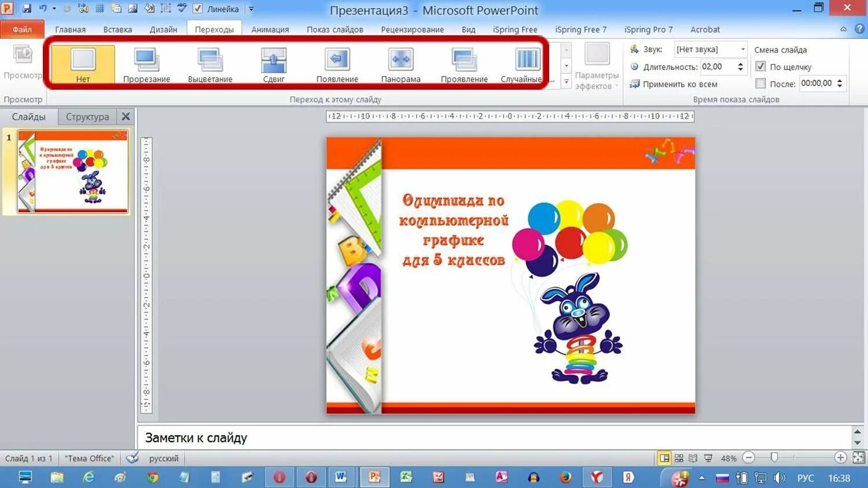Click the Save icon in quick access toolbar
The height and width of the screenshot is (488, 868).
click(x=27, y=9)
